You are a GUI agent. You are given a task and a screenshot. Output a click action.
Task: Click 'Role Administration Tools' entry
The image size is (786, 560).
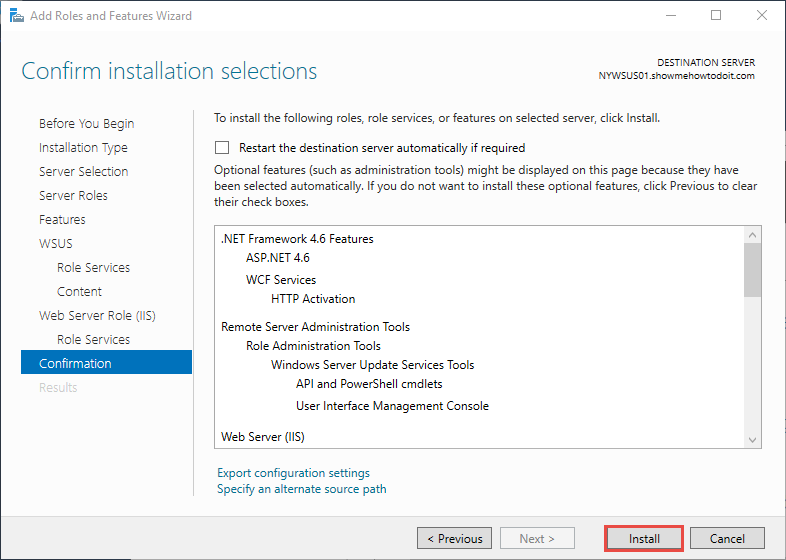313,346
